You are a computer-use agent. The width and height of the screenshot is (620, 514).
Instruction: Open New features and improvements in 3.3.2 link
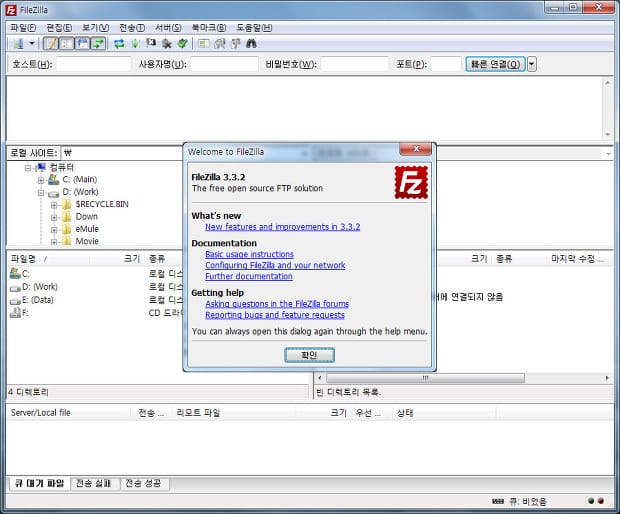282,227
